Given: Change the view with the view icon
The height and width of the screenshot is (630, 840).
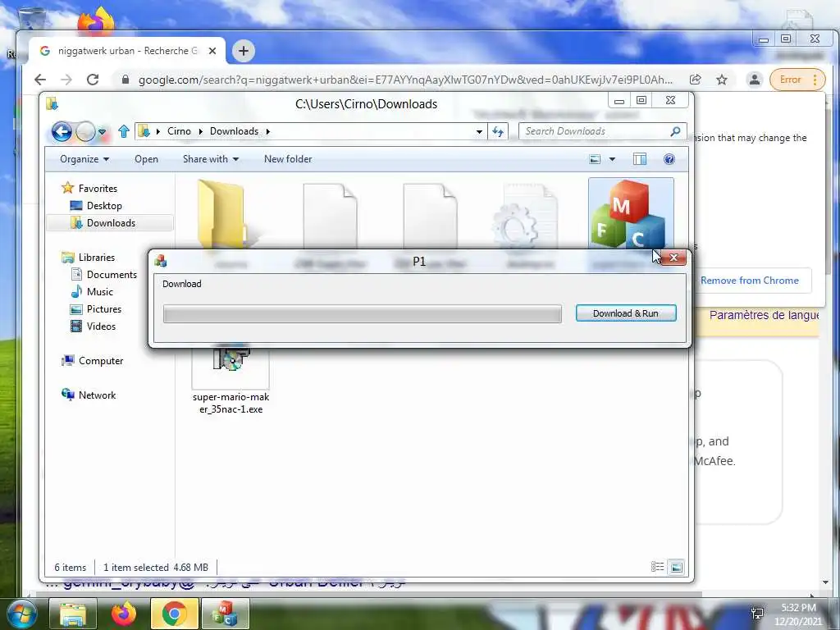Looking at the screenshot, I should 595,159.
